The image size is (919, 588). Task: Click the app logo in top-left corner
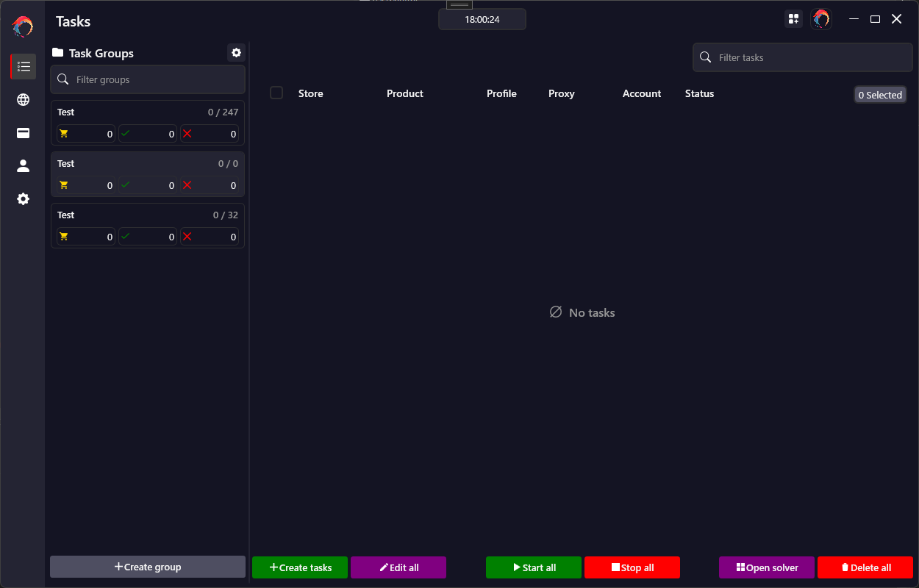tap(23, 27)
